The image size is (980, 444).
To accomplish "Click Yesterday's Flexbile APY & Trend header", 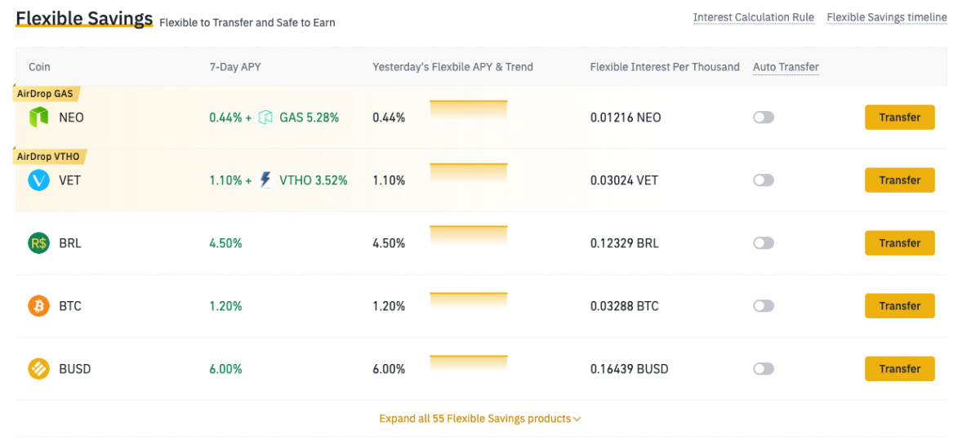I will click(452, 67).
